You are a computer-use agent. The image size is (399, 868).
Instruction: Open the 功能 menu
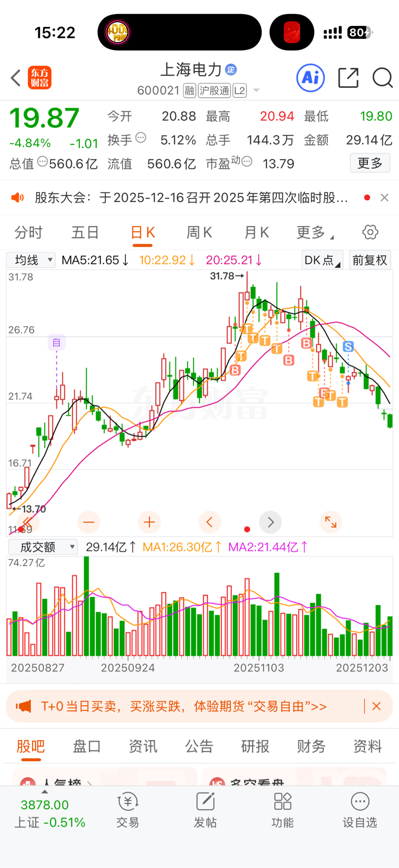(283, 811)
